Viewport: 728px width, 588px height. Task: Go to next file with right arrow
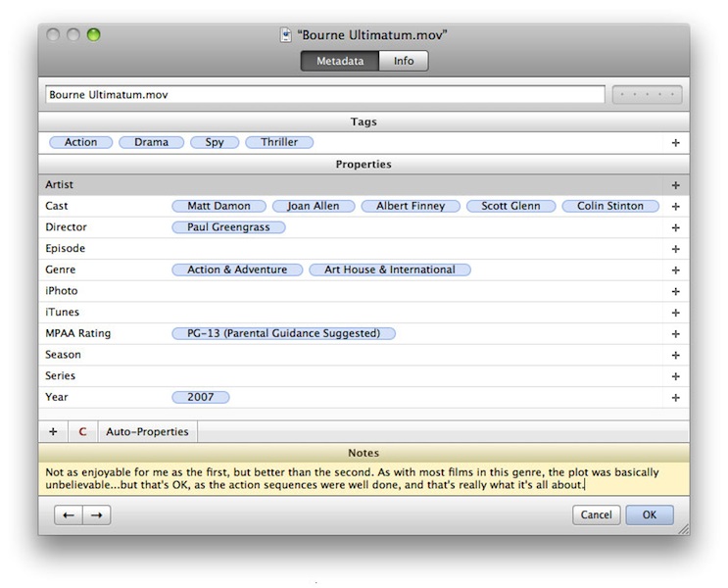(96, 514)
